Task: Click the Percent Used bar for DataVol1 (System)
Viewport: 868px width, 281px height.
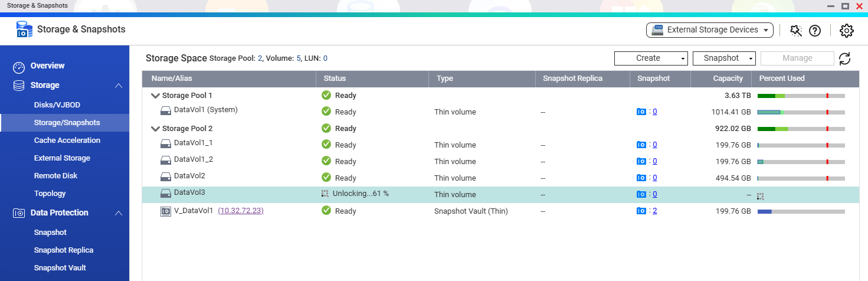Action: point(801,112)
